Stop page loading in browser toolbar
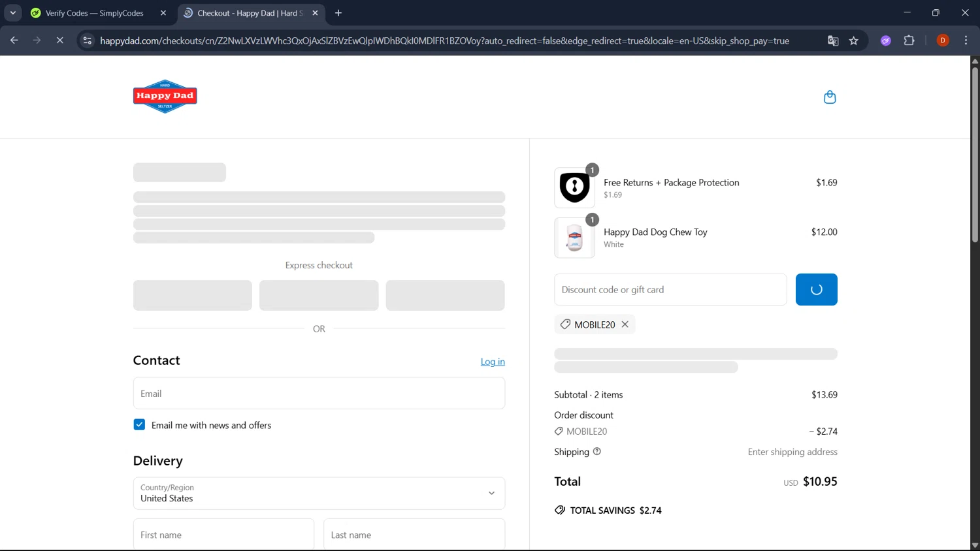The height and width of the screenshot is (551, 980). (59, 40)
